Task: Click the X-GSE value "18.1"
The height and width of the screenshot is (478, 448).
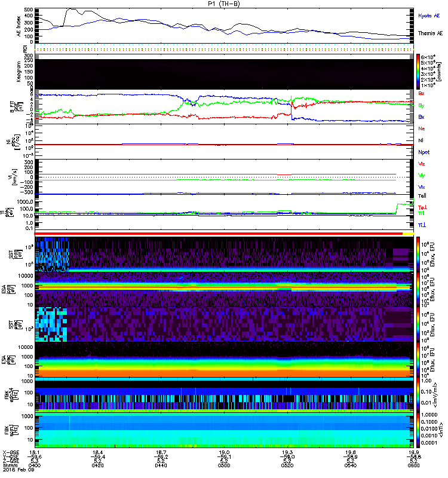Action: [34, 452]
